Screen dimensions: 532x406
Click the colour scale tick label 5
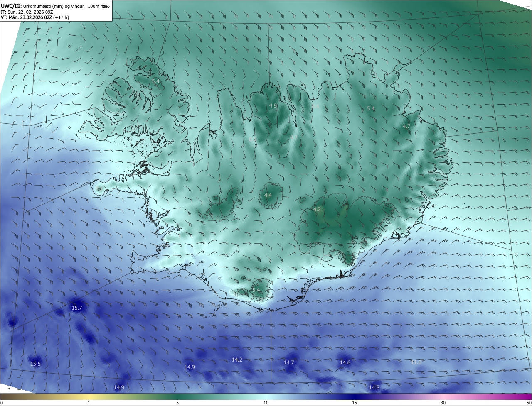pyautogui.click(x=177, y=403)
